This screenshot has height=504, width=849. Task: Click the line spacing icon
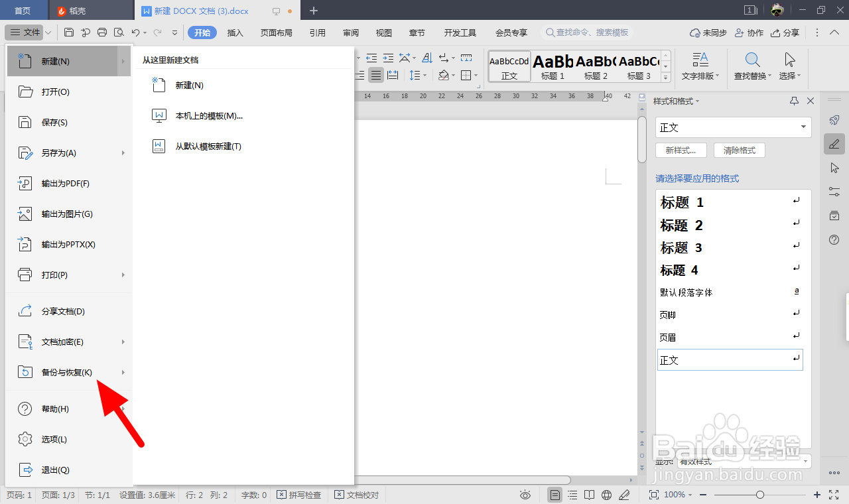pos(415,75)
